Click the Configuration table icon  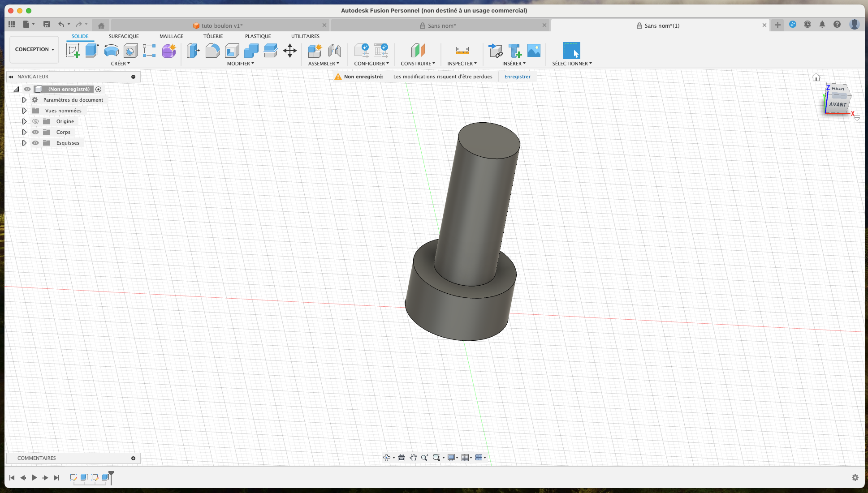(x=381, y=51)
